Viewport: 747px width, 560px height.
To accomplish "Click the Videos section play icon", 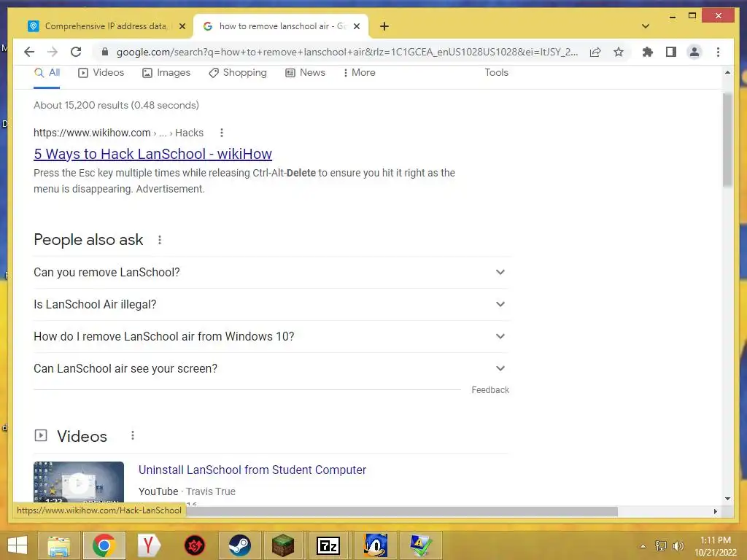I will (41, 435).
